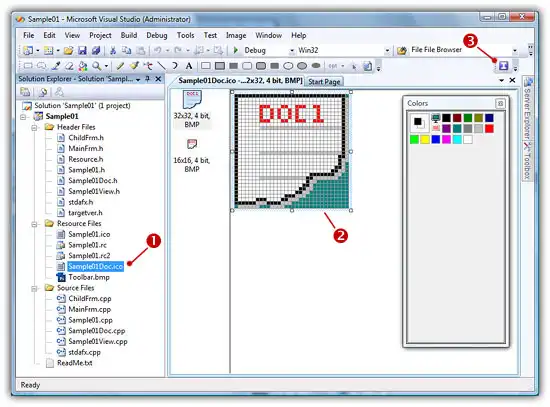The width and height of the screenshot is (550, 407).
Task: Pick the Line drawing tool
Action: pyautogui.click(x=161, y=66)
